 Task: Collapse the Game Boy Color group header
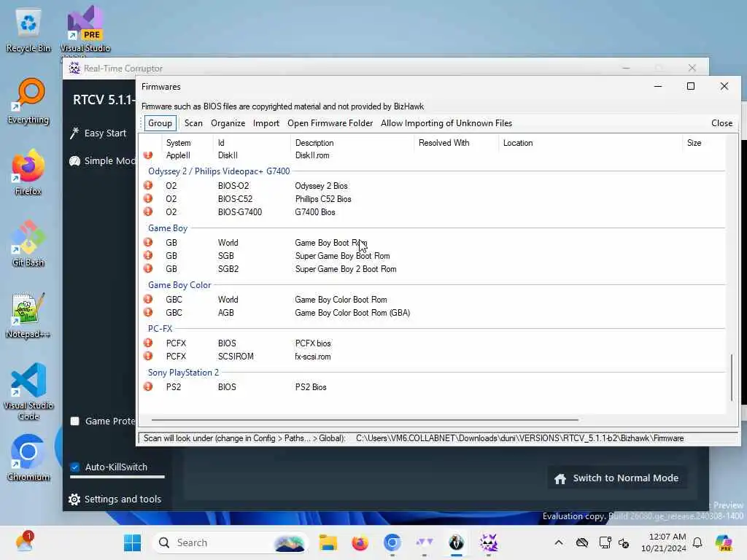[x=179, y=285]
